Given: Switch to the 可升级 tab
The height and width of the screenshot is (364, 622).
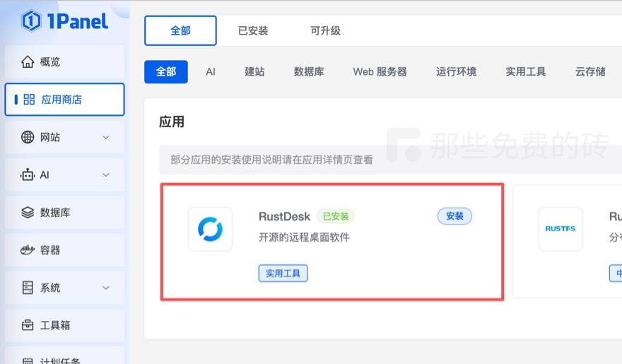Looking at the screenshot, I should point(325,30).
